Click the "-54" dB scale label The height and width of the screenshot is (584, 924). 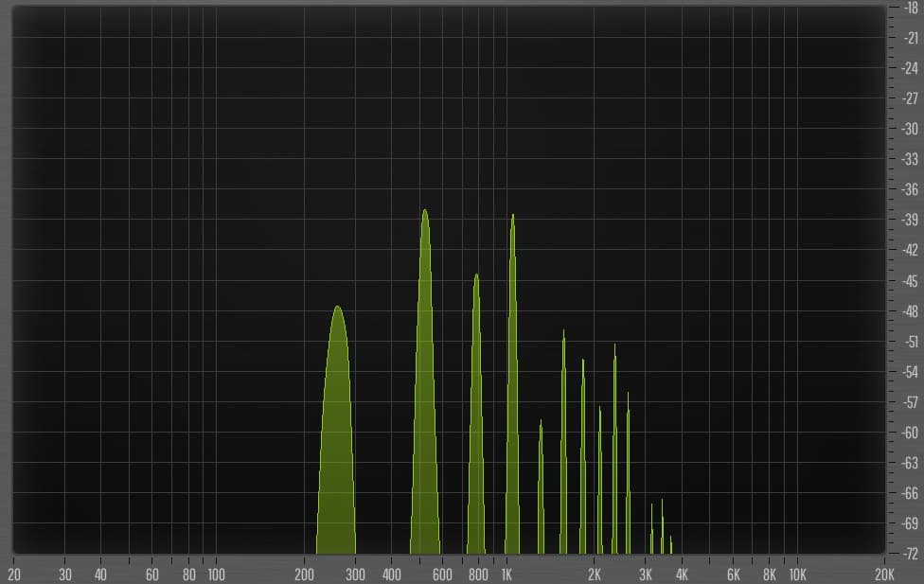pyautogui.click(x=911, y=372)
